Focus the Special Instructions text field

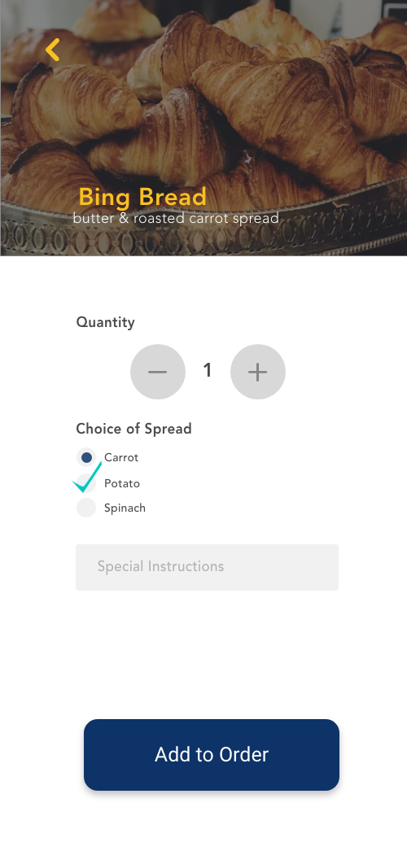pos(207,567)
